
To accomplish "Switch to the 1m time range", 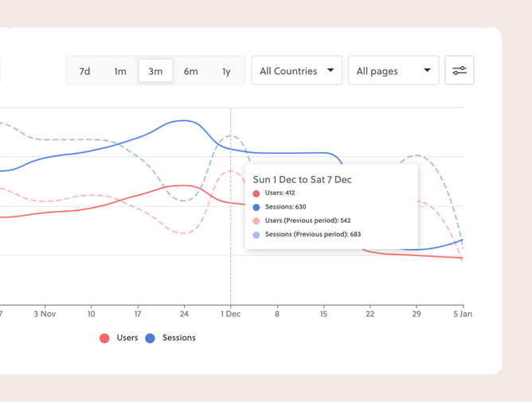I will click(120, 72).
